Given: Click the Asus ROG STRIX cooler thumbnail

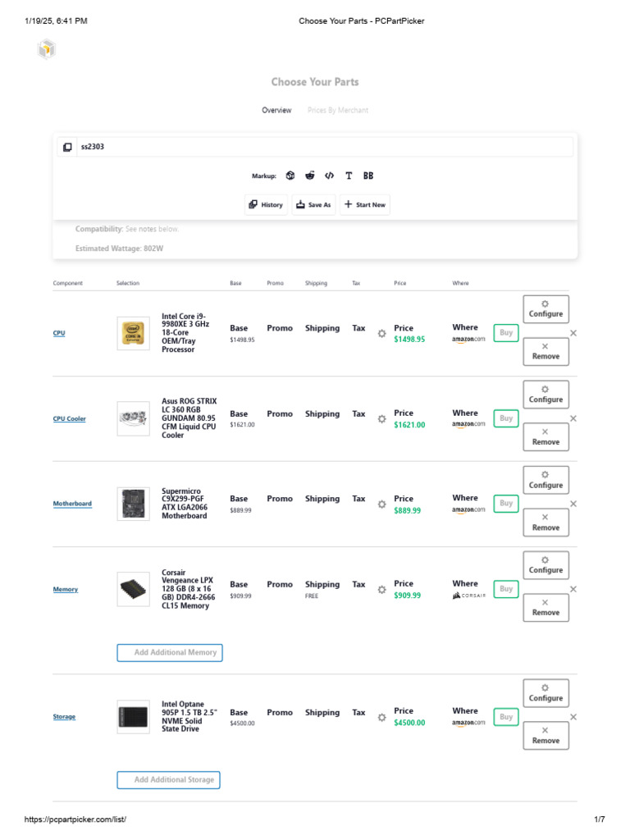Looking at the screenshot, I should [134, 418].
